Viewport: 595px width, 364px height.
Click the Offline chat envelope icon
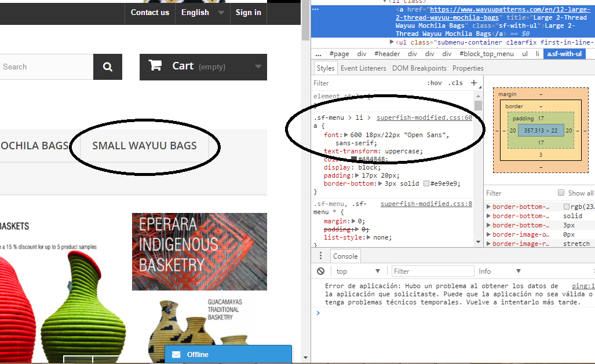pos(176,355)
